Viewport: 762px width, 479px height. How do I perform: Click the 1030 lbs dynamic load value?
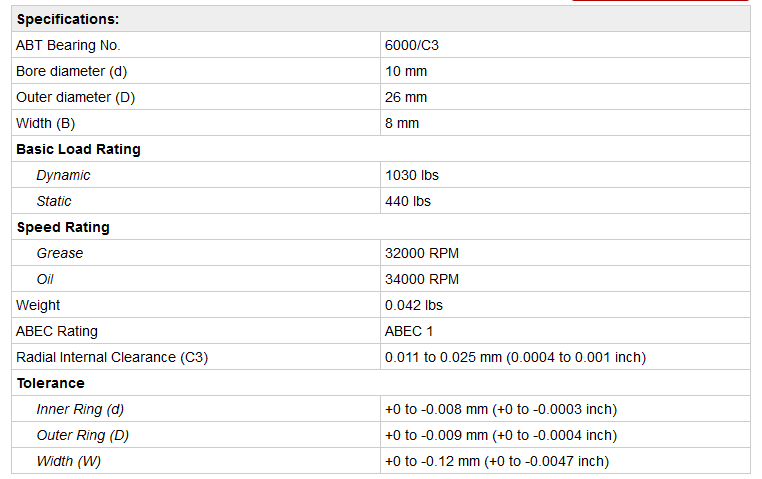coord(412,175)
